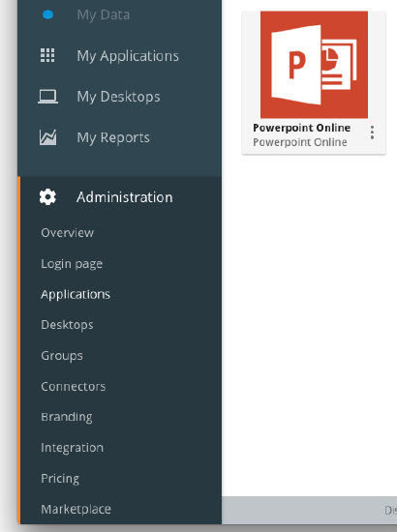Click the My Reports chart icon
Viewport: 397px width, 532px height.
(x=47, y=137)
